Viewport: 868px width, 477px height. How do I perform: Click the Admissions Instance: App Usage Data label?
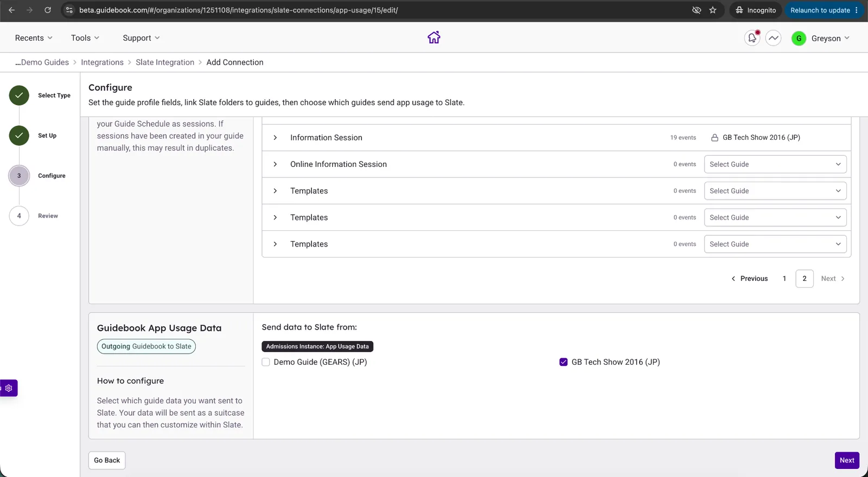pyautogui.click(x=317, y=346)
